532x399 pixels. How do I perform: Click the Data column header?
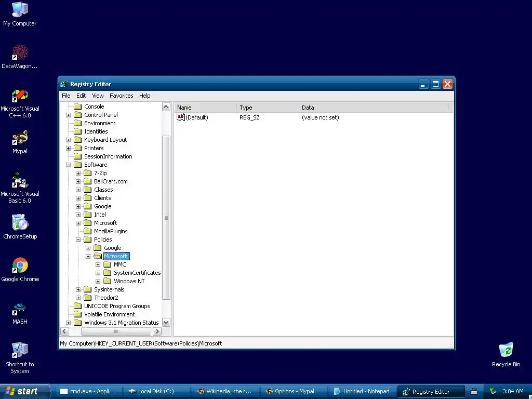[x=374, y=108]
